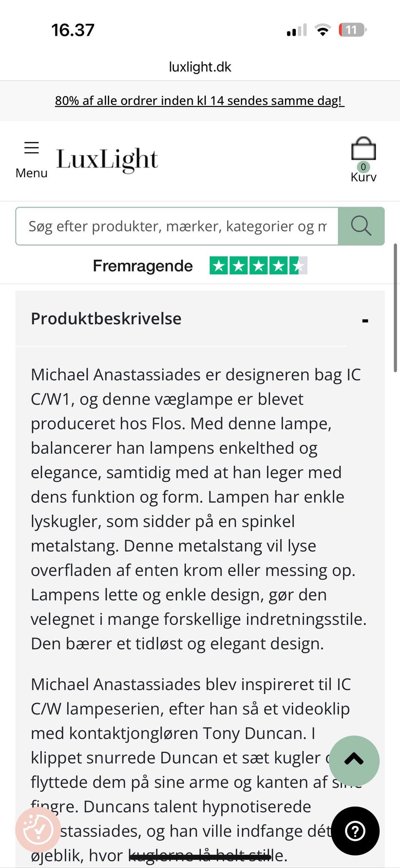The image size is (400, 868).
Task: Tap the scroll-to-top arrow button
Action: 355,760
